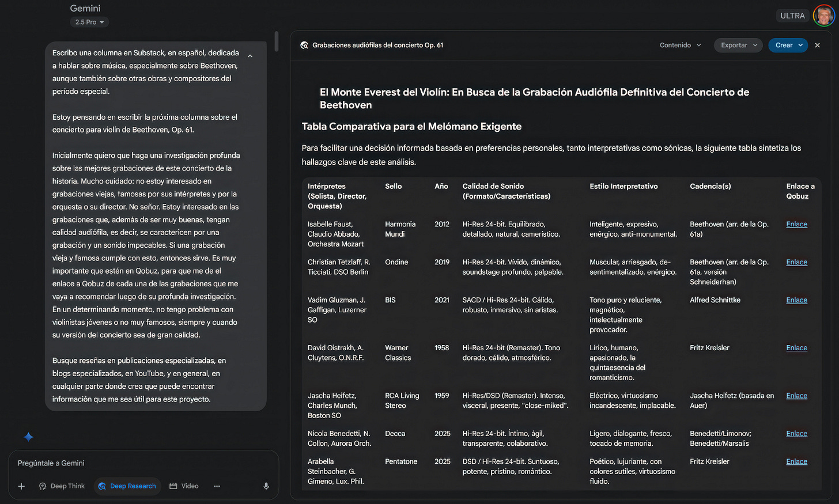Click the 'Isabelle Faust, Claudio Abbado' performers cell
This screenshot has height=504, width=839.
point(335,234)
